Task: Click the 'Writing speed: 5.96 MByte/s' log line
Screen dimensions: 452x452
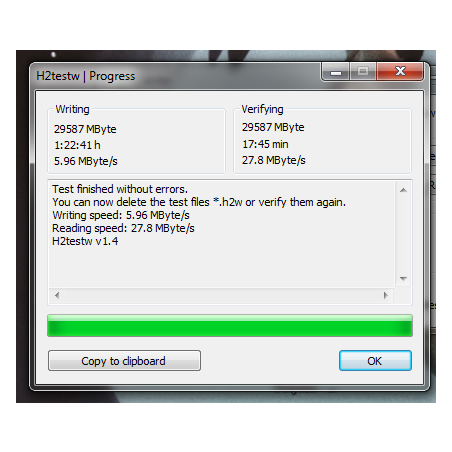Action: click(x=121, y=215)
